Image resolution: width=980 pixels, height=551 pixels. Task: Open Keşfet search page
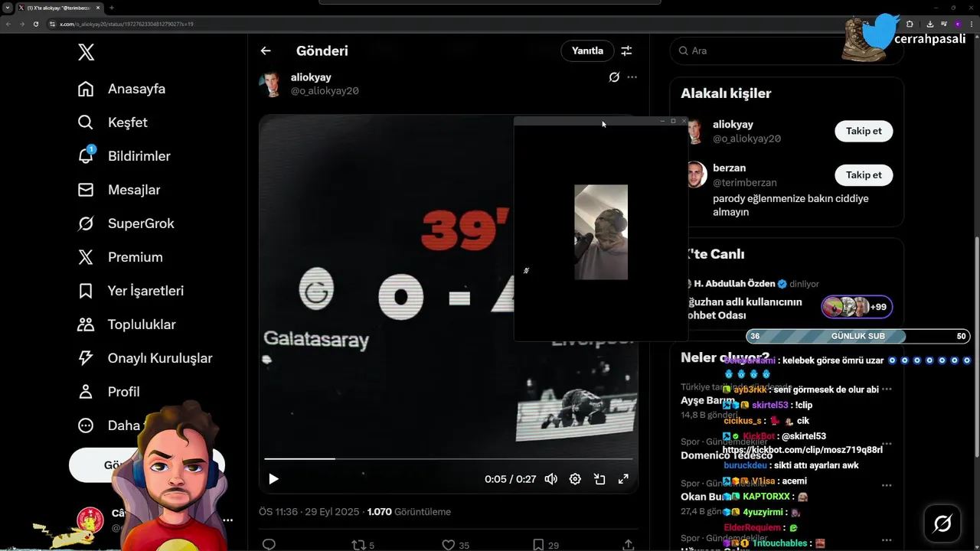pos(113,122)
